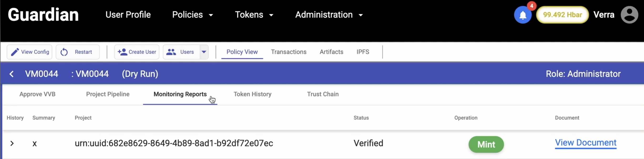Click the Users group icon
This screenshot has height=159, width=644.
coord(171,52)
